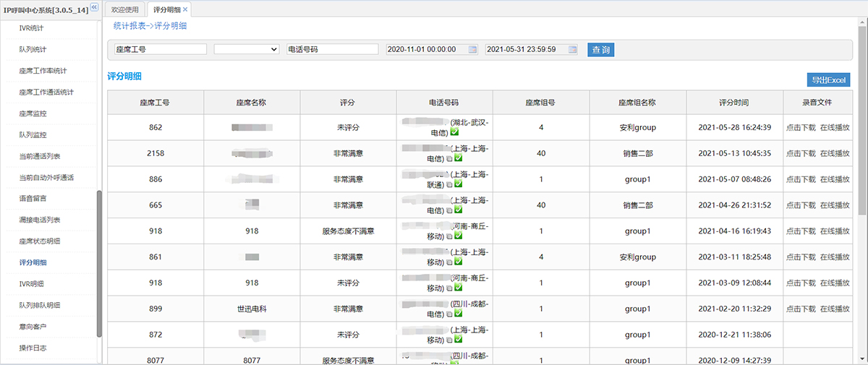Click the start date field showing 2020-11-01 00:00:00
868x365 pixels.
point(432,49)
